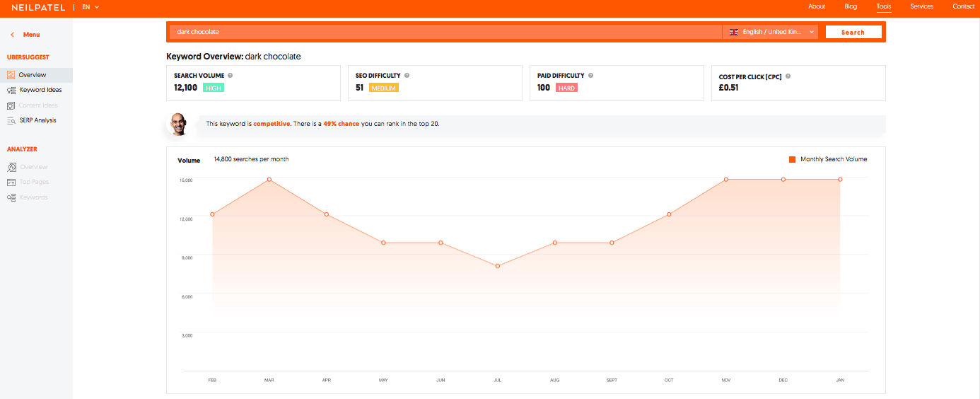Screen dimensions: 980x399
Task: Click the JAN data point on chart
Action: tap(840, 180)
